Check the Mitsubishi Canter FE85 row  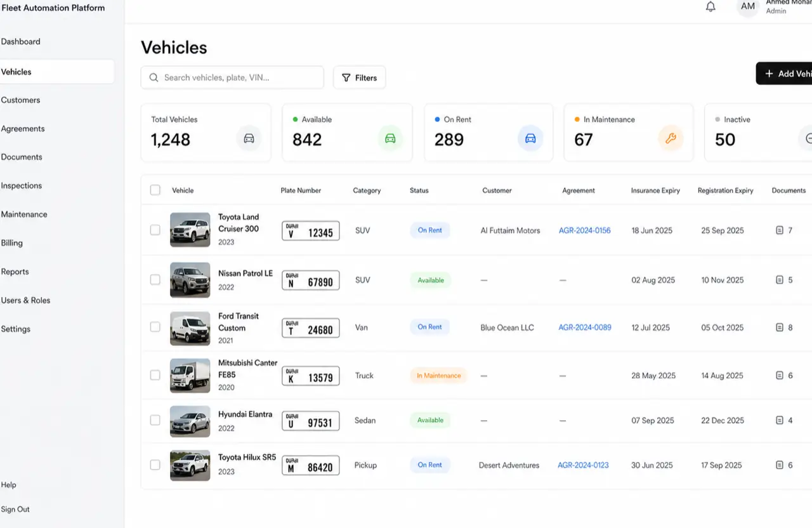155,375
